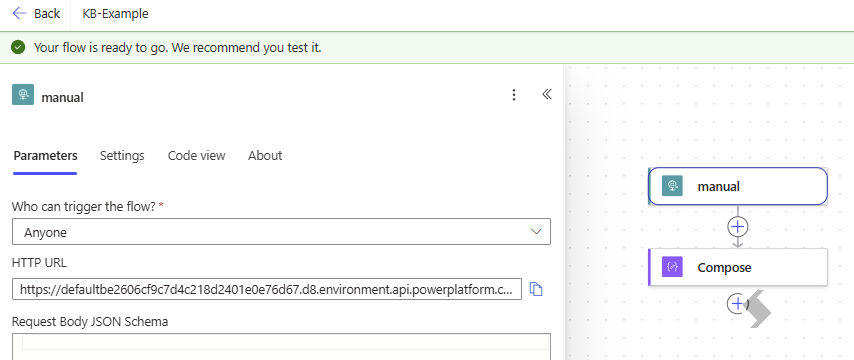Switch to the Parameters tab

(45, 156)
